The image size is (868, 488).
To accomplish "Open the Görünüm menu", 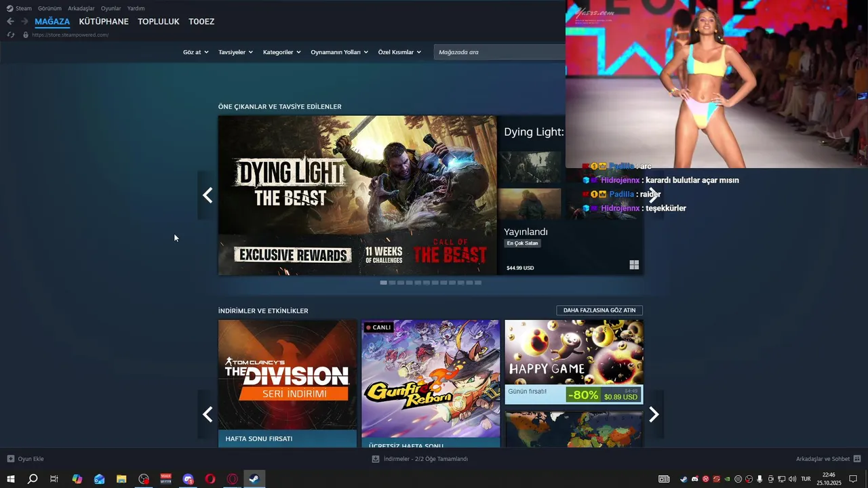I will [50, 8].
